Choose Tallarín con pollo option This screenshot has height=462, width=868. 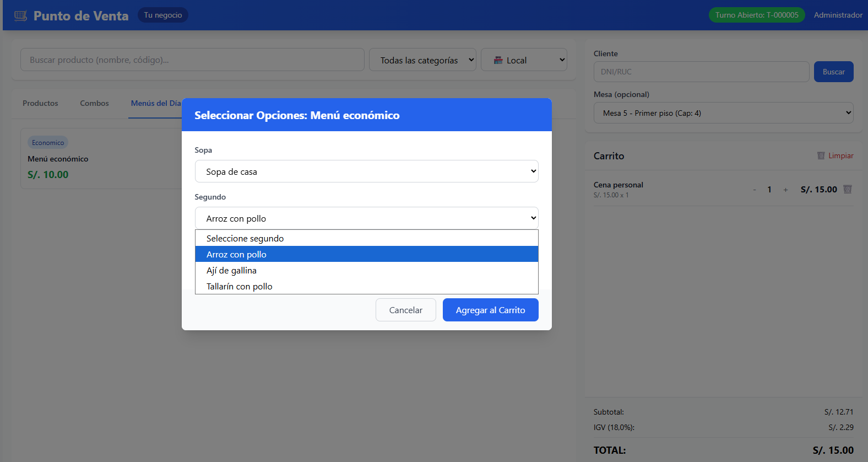pos(367,286)
